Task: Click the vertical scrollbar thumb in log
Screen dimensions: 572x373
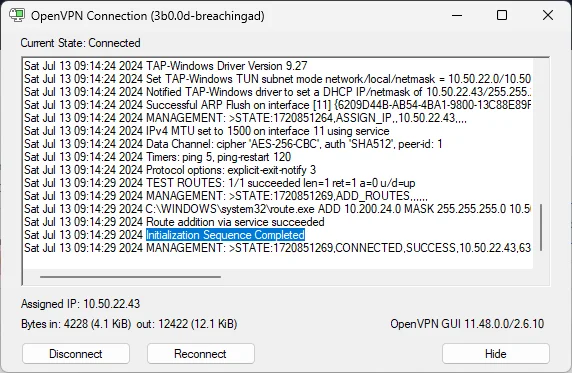Action: pos(541,227)
